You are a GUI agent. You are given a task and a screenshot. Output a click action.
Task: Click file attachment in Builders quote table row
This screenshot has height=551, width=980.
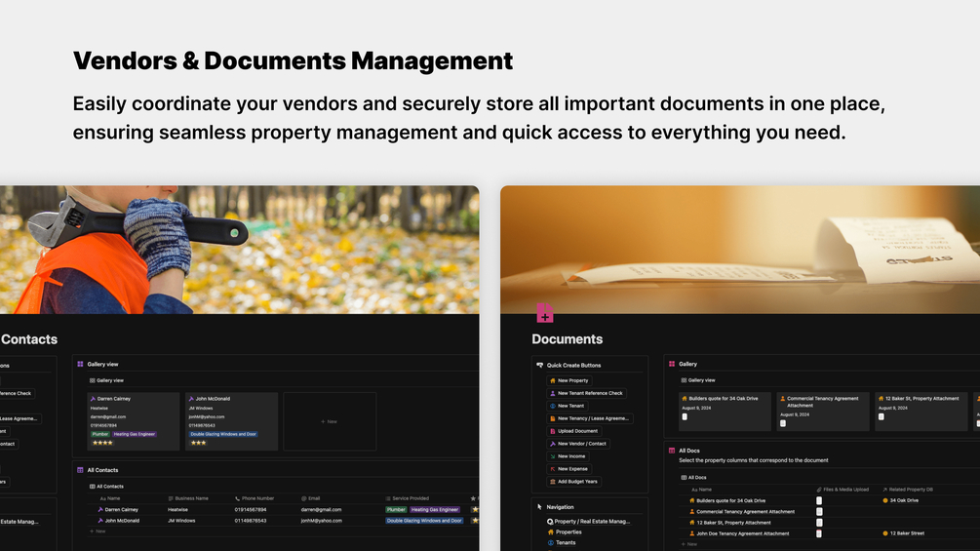[819, 500]
